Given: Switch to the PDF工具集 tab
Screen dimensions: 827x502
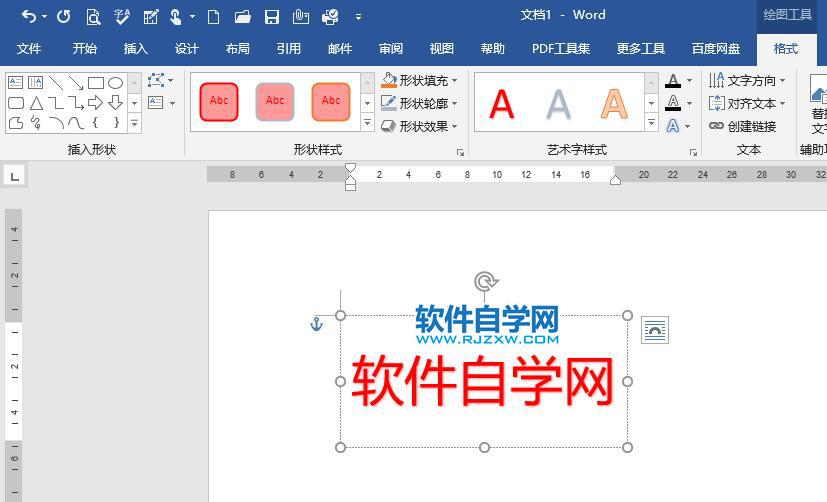Looking at the screenshot, I should tap(561, 49).
